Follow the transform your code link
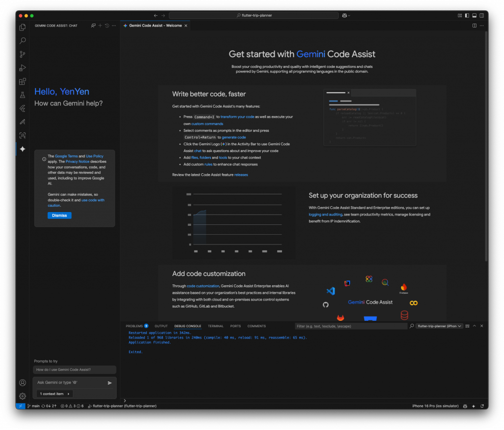504x430 pixels. point(237,117)
